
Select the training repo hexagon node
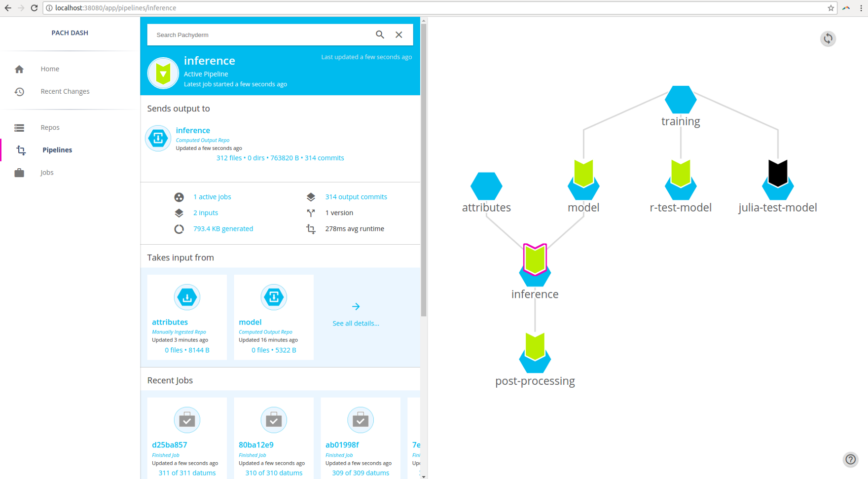point(680,100)
